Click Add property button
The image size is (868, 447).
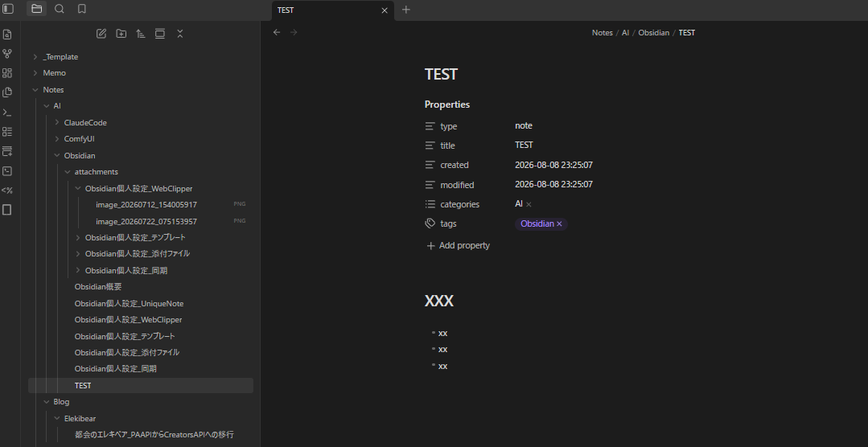(x=458, y=246)
